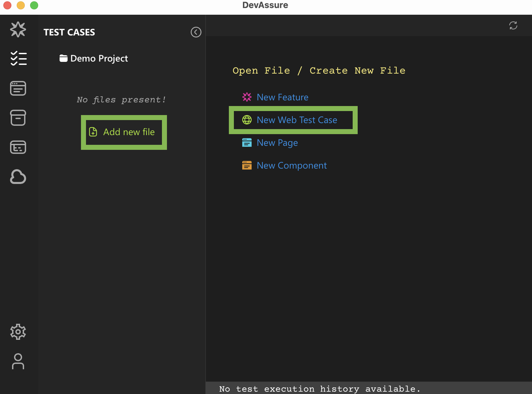Click the Add new file button

pyautogui.click(x=124, y=132)
